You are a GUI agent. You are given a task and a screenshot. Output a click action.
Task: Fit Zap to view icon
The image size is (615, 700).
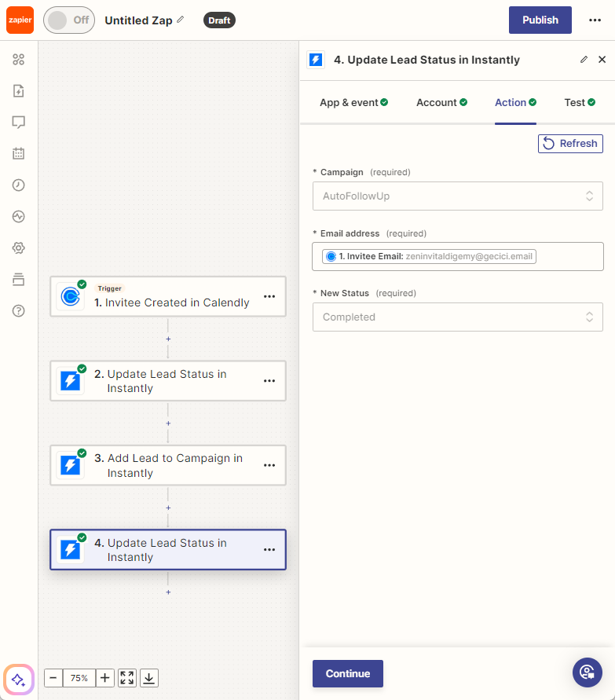126,678
